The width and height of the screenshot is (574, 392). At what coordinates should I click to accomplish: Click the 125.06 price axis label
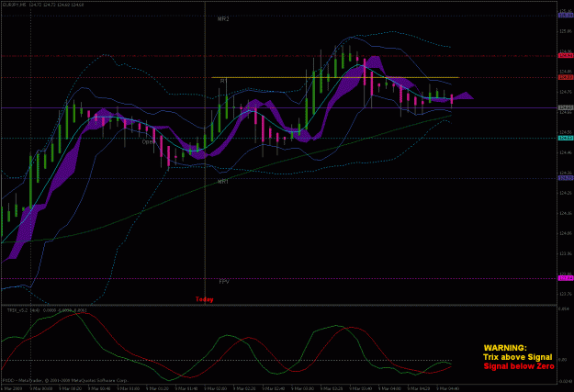[x=566, y=31]
